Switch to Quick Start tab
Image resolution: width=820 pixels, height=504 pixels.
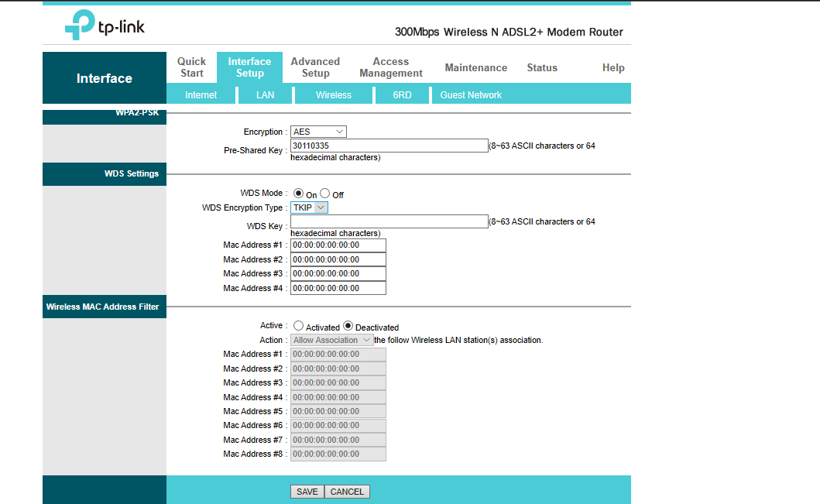191,67
